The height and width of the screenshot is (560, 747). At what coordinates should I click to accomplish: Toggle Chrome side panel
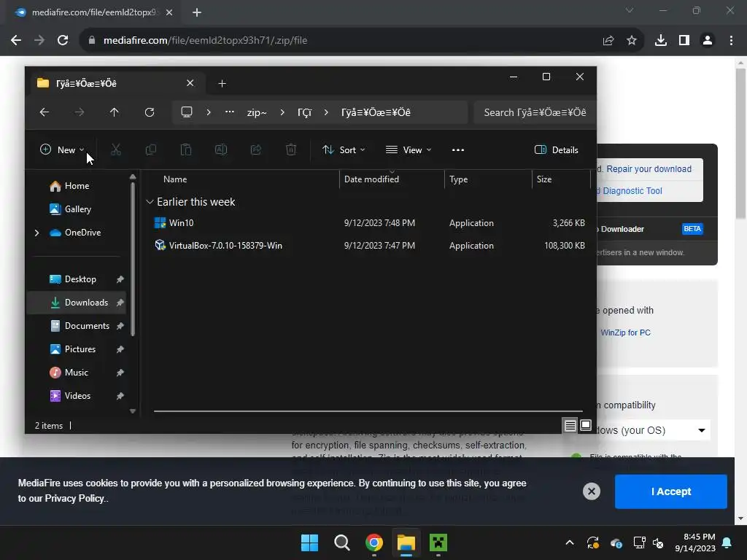tap(684, 41)
